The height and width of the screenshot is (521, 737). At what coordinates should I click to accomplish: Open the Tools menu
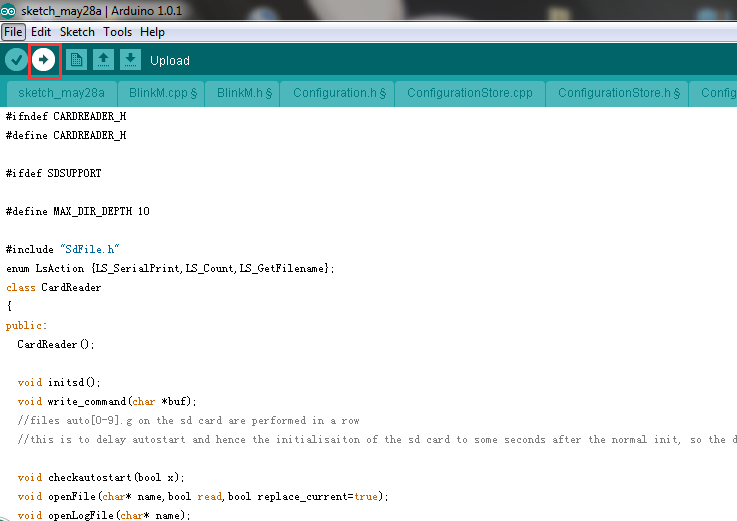click(117, 32)
